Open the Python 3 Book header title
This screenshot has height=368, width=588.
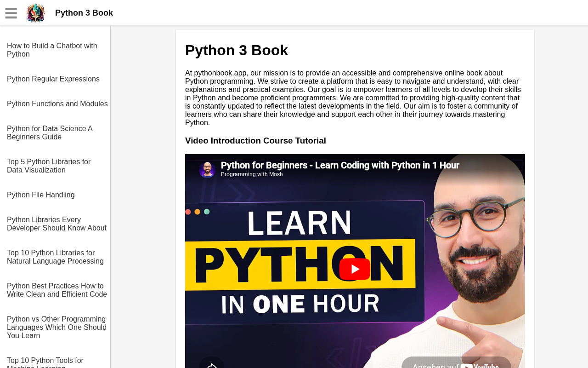[x=84, y=13]
